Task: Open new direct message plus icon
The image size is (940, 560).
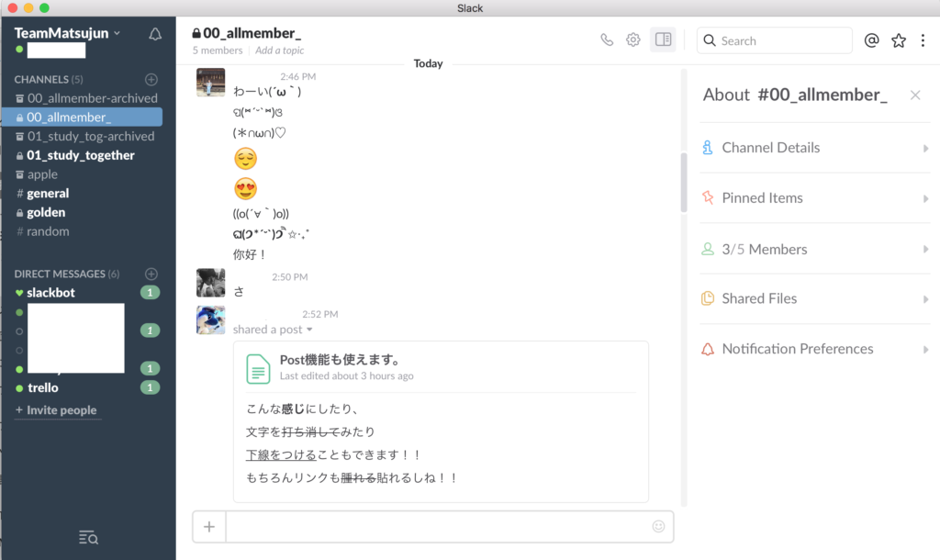Action: point(151,274)
